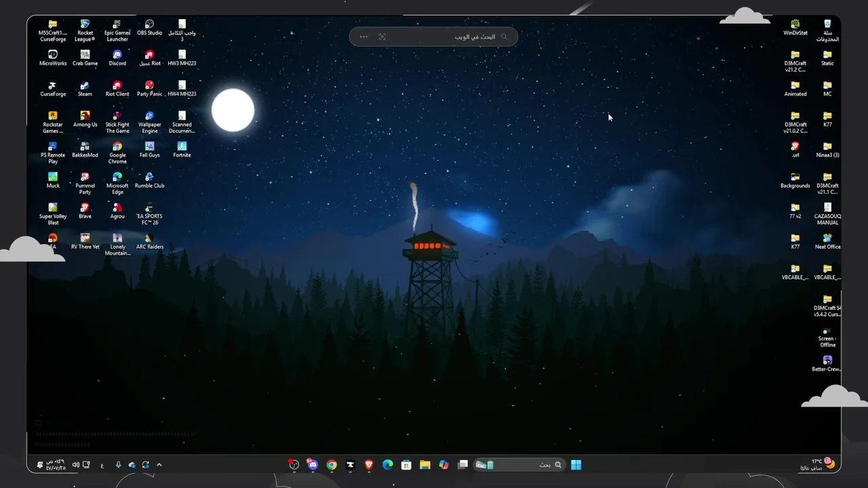868x488 pixels.
Task: Select the Rockstar Games desktop icon
Action: tap(53, 122)
